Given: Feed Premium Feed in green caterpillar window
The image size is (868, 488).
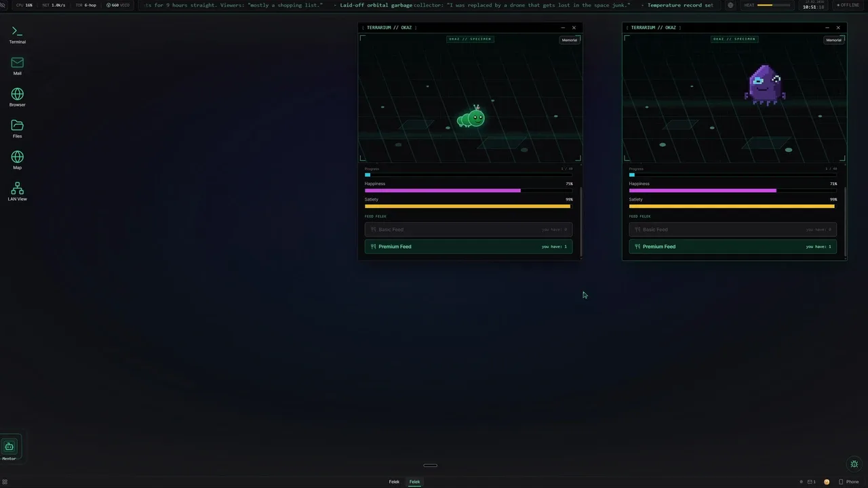Looking at the screenshot, I should (x=469, y=247).
